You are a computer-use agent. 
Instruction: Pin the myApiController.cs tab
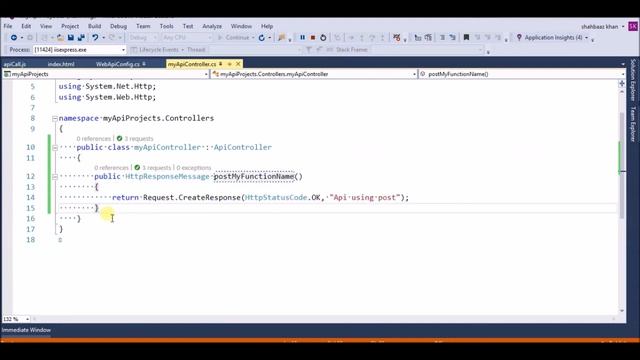(x=221, y=64)
